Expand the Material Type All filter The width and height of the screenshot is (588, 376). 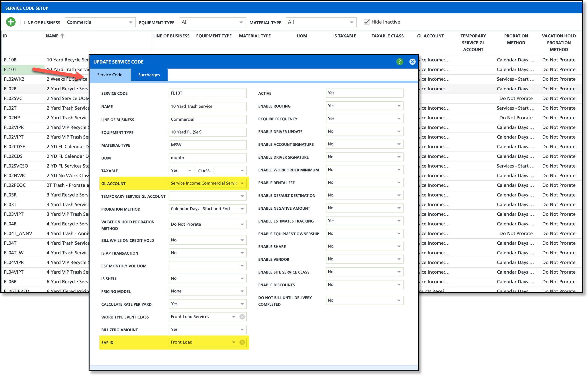pyautogui.click(x=351, y=22)
